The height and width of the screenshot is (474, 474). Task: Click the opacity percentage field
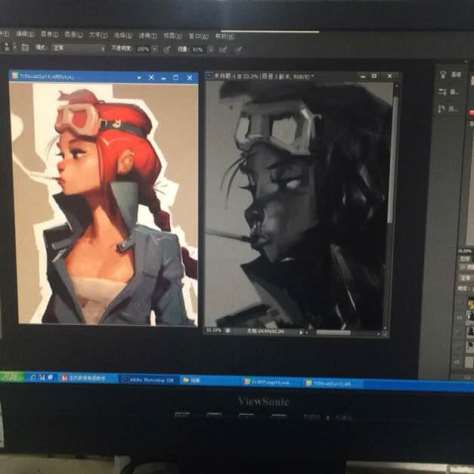[x=143, y=49]
